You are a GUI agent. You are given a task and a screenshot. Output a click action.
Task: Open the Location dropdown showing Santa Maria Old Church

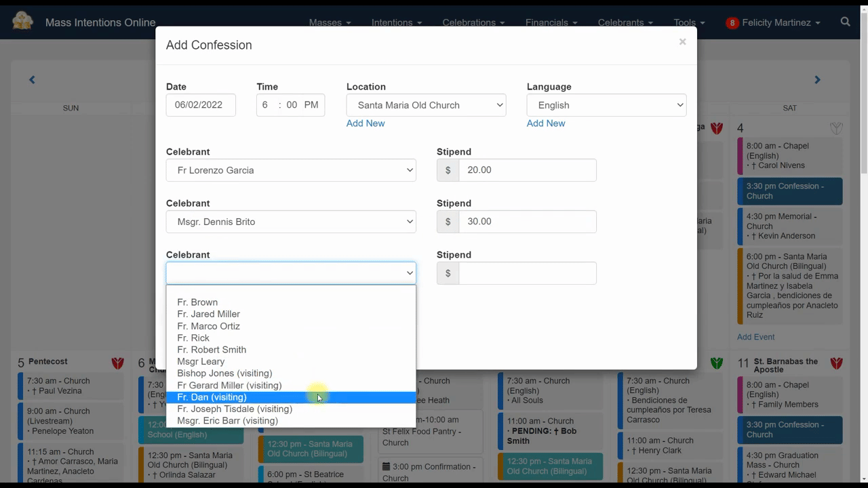pos(426,105)
